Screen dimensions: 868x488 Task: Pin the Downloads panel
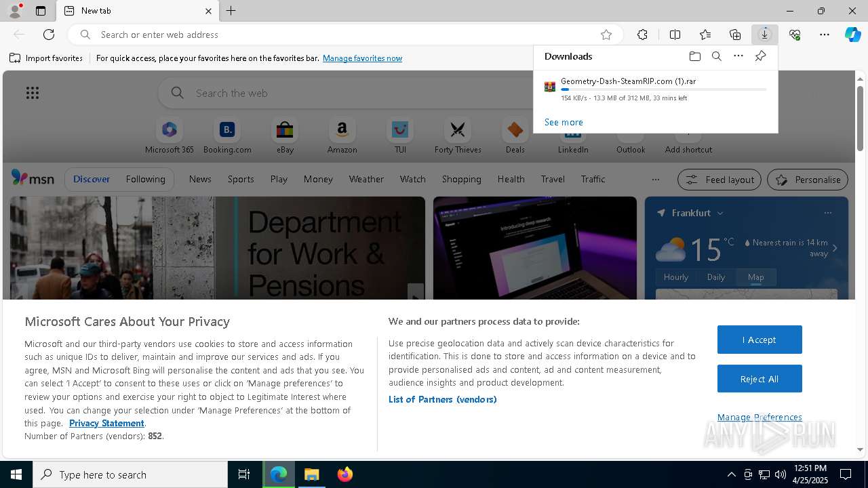760,56
